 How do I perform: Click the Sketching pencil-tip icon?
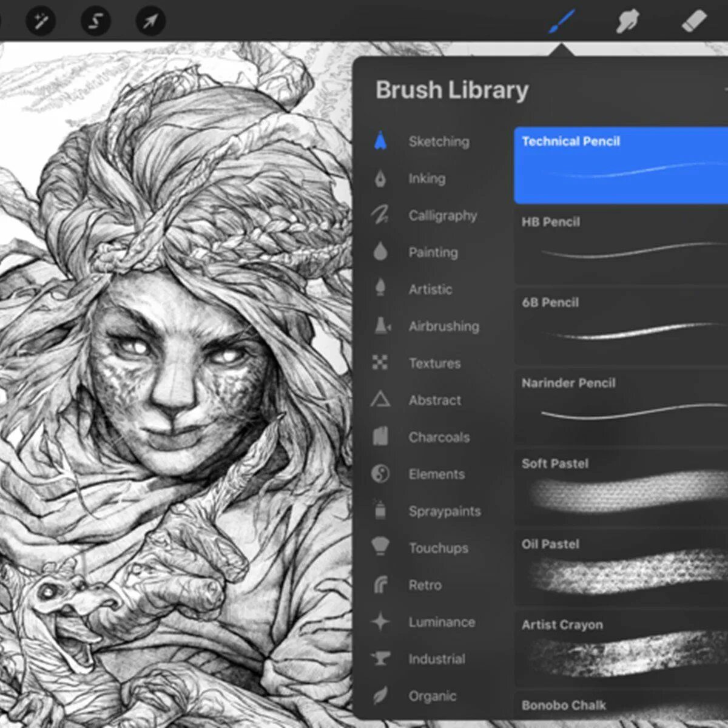380,141
